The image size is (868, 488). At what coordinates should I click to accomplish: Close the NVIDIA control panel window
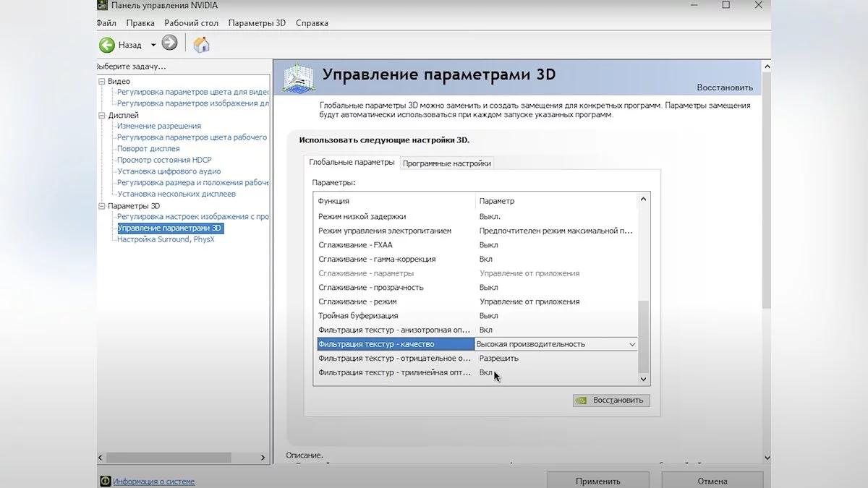(758, 5)
